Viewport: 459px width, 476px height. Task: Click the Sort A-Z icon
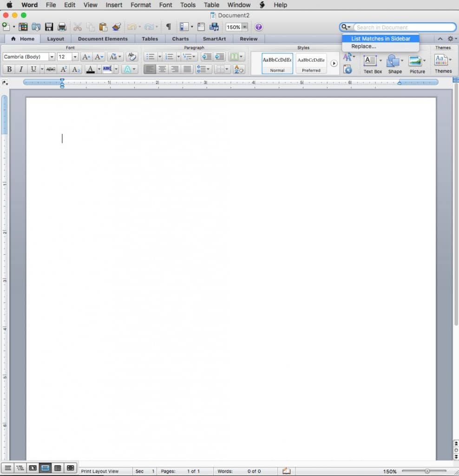(239, 69)
